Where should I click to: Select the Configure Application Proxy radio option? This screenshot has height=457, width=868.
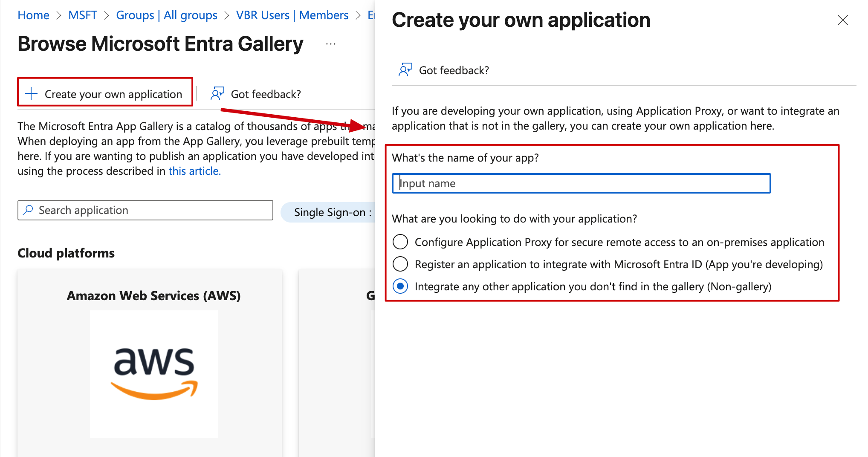[x=400, y=242]
